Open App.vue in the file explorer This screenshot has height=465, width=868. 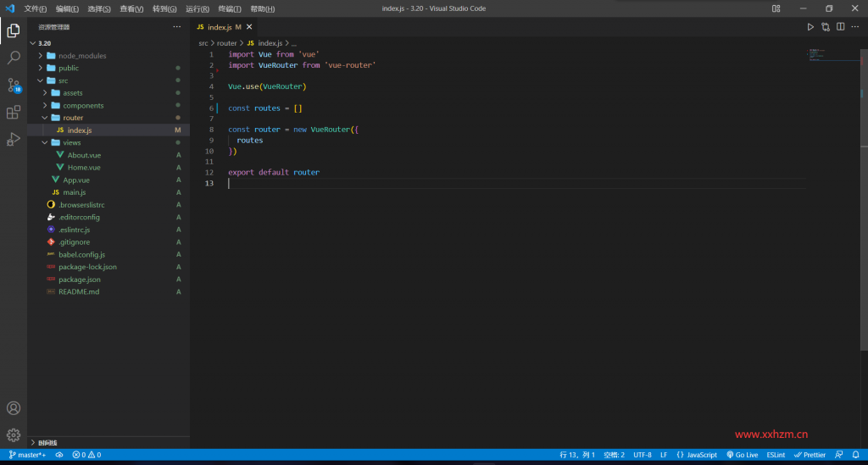pyautogui.click(x=75, y=180)
